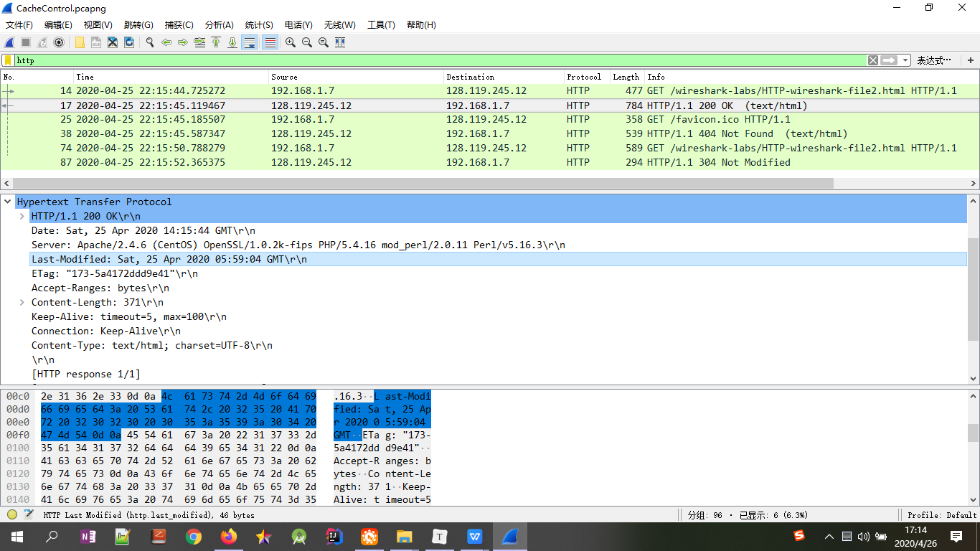Open Windows Start menu

coord(17,537)
